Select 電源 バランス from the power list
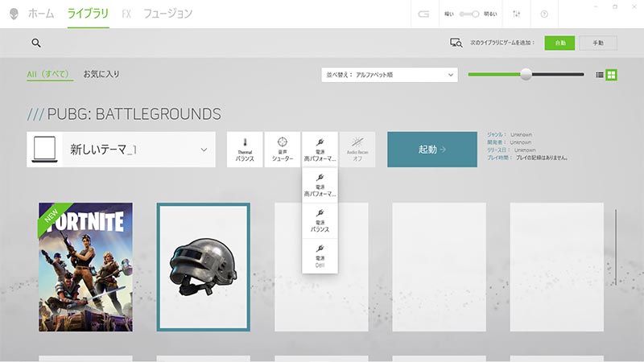 tap(320, 220)
